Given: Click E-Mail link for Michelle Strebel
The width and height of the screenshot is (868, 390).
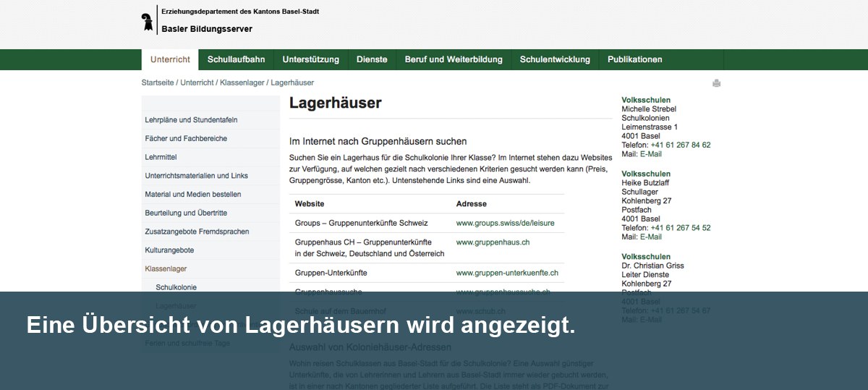Looking at the screenshot, I should point(650,154).
